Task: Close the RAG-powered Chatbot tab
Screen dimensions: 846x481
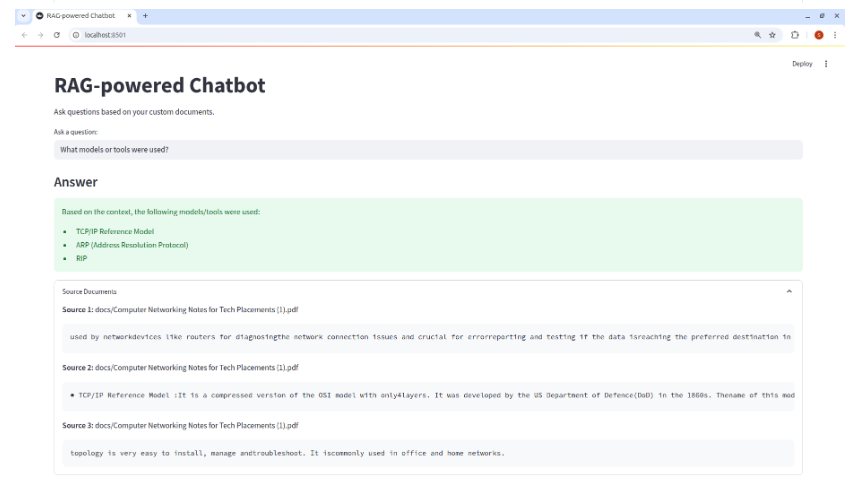Action: 129,16
